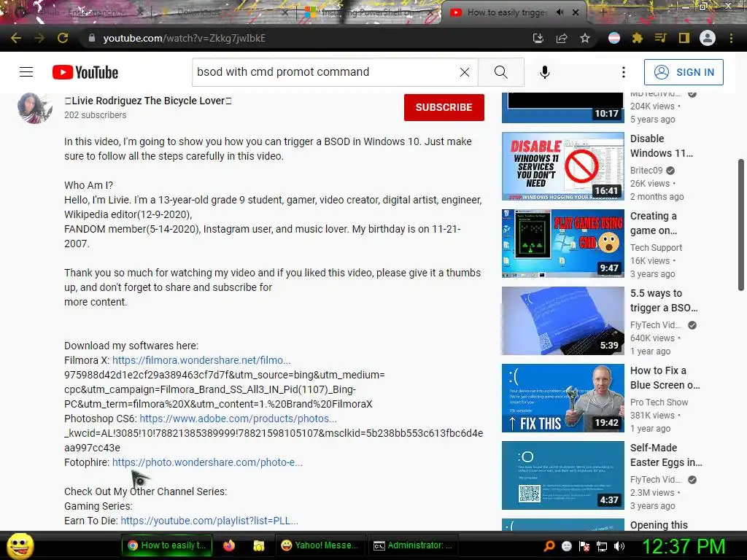Bookmark this page with the star icon
The image size is (747, 560).
(585, 38)
